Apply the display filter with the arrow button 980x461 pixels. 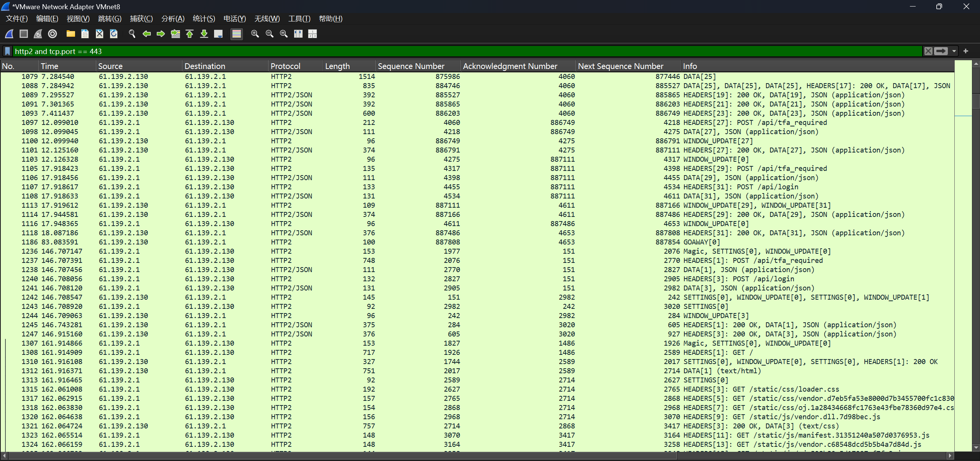click(941, 51)
